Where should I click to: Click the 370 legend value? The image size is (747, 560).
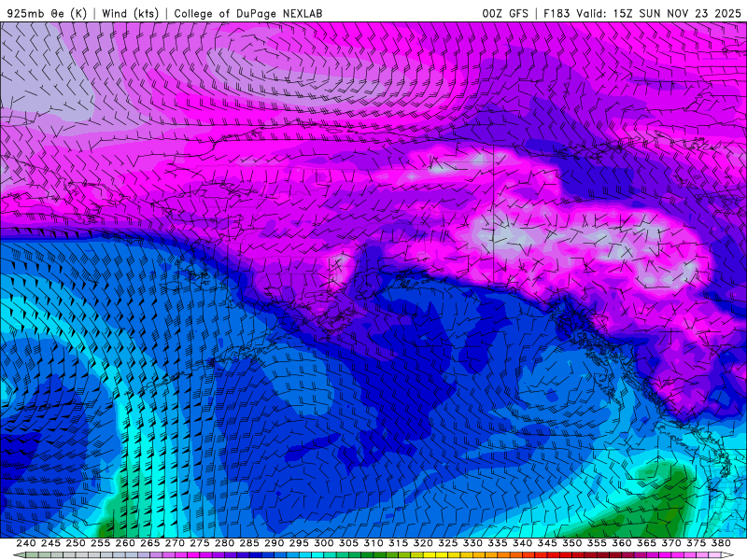(671, 543)
